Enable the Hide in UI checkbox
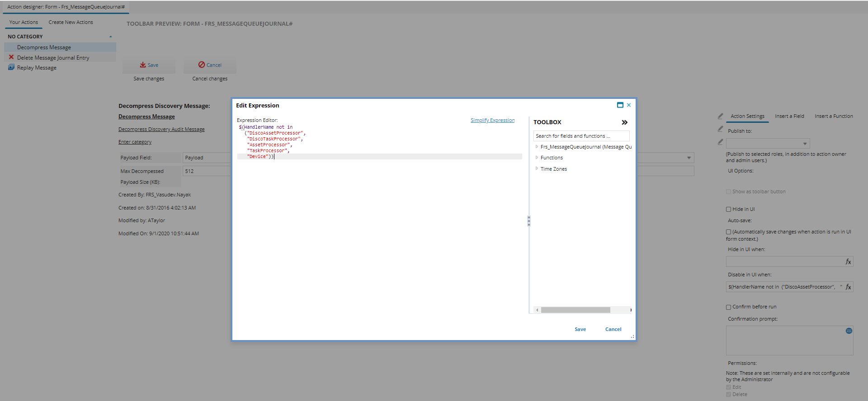The width and height of the screenshot is (868, 401). [728, 210]
